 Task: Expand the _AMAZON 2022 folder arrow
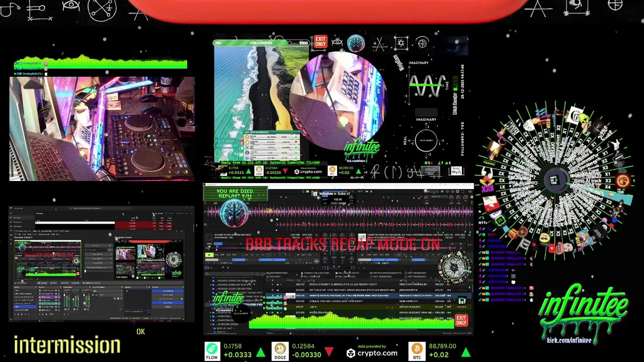tap(211, 324)
